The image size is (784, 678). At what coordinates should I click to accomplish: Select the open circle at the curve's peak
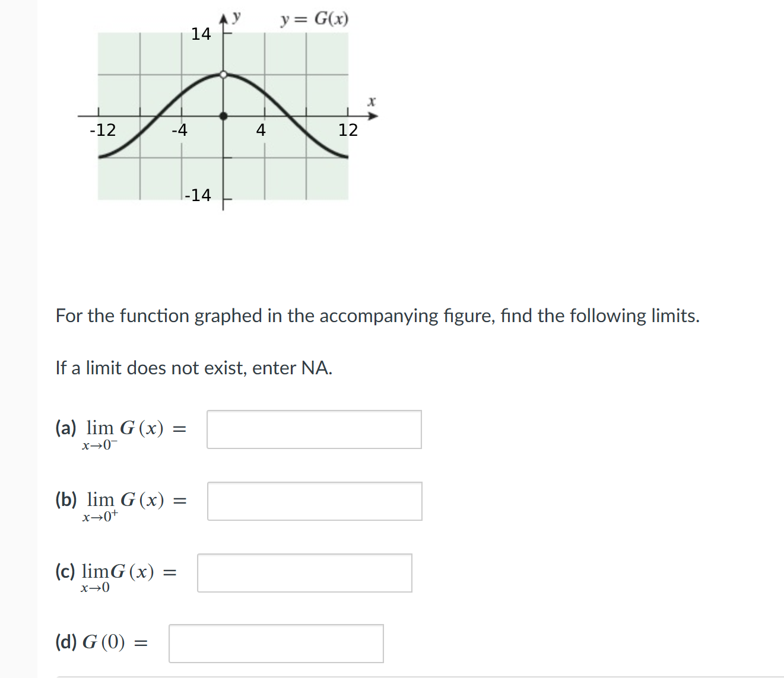click(x=224, y=75)
